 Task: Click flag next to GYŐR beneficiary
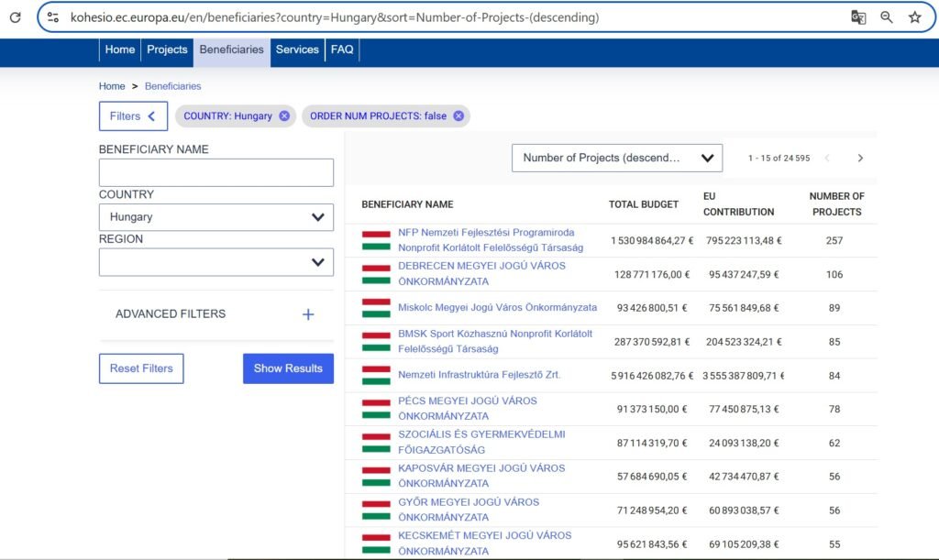pyautogui.click(x=376, y=511)
